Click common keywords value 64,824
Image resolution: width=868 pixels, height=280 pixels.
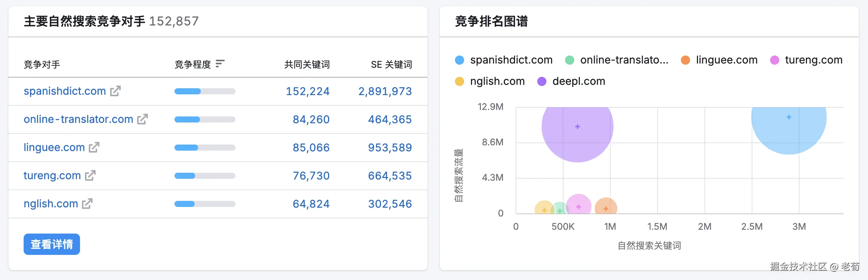(x=311, y=204)
